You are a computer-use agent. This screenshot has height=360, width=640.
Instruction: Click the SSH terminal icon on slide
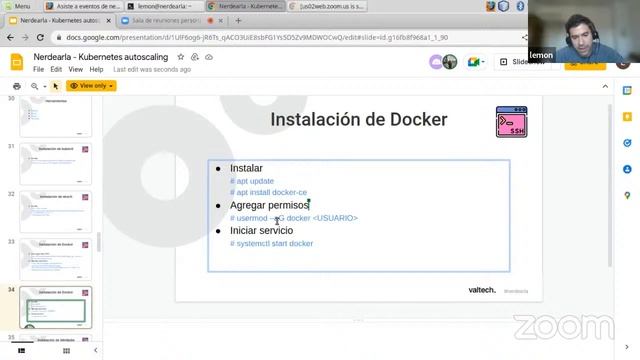511,122
